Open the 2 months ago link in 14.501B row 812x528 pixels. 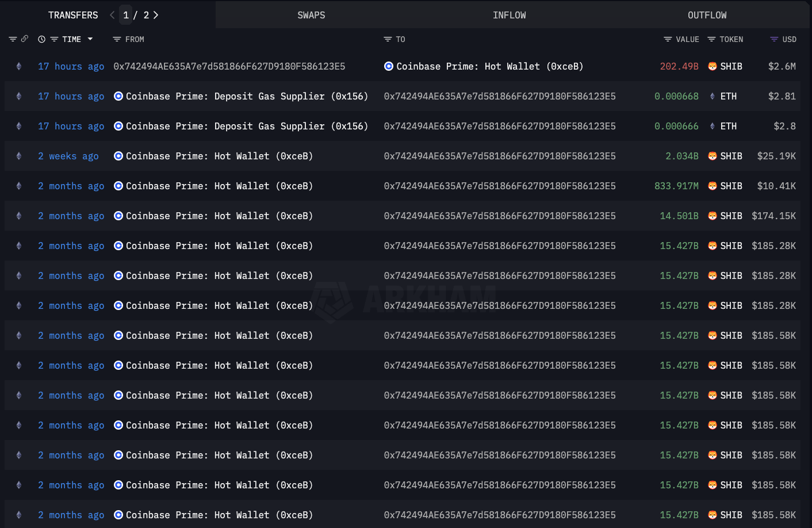[71, 216]
